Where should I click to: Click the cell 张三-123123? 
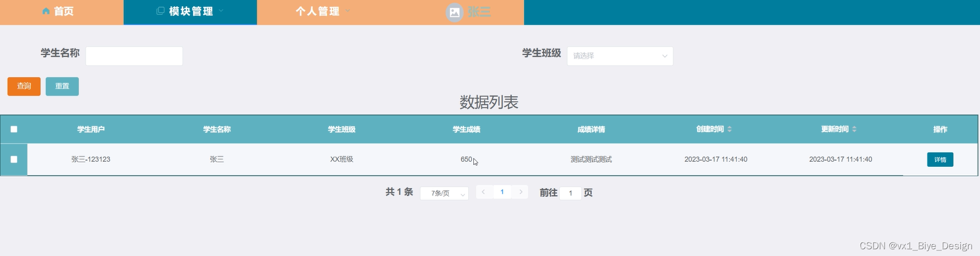[x=91, y=159]
